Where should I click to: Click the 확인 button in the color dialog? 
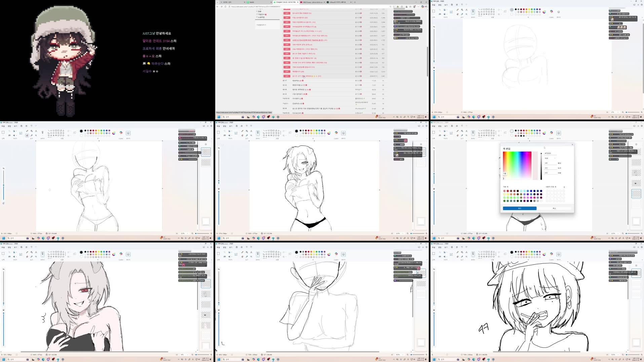click(x=520, y=208)
